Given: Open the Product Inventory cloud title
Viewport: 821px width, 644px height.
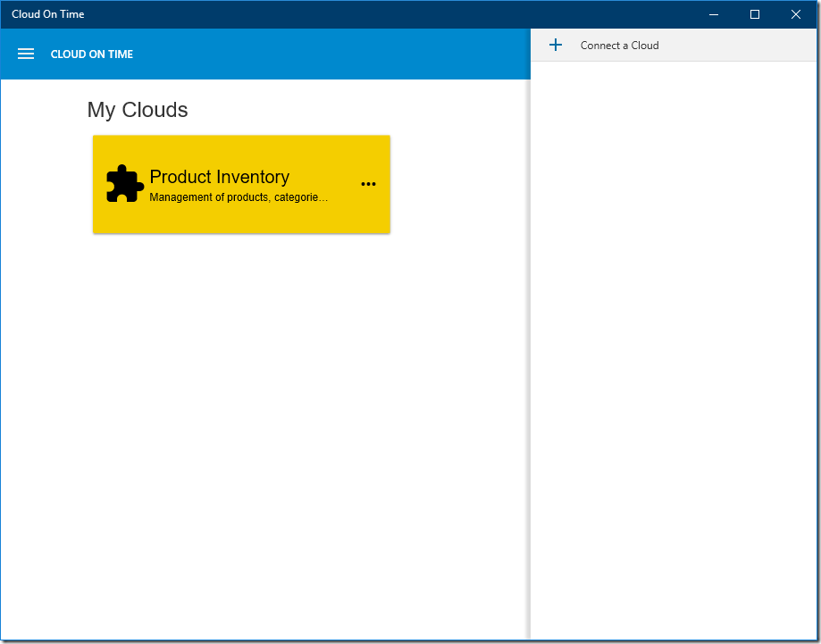Looking at the screenshot, I should (x=220, y=177).
